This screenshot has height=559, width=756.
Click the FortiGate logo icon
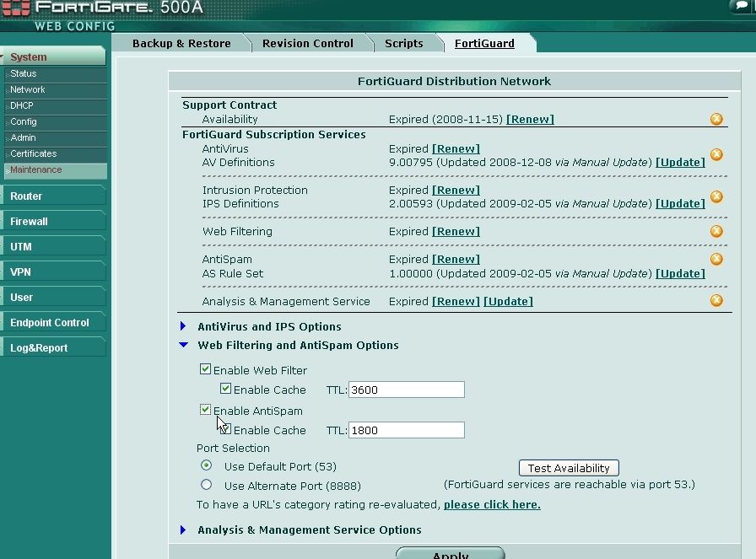pos(16,8)
